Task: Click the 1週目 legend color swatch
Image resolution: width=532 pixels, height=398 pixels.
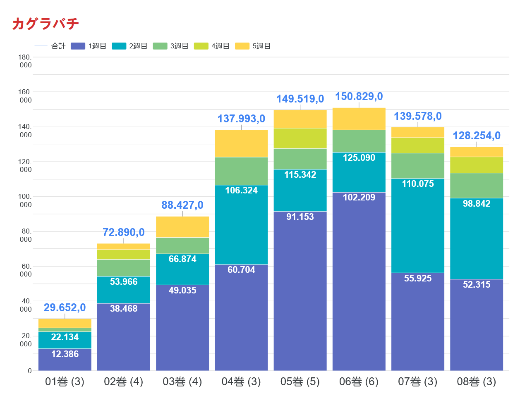Action: tap(78, 46)
